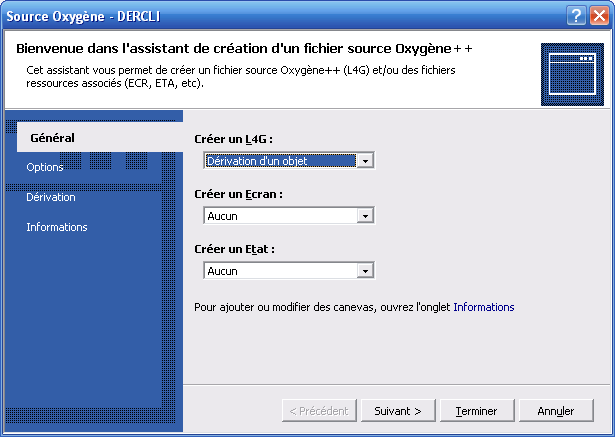This screenshot has height=437, width=615.
Task: Expand the Créer un Etat dropdown arrow
Action: (x=365, y=271)
